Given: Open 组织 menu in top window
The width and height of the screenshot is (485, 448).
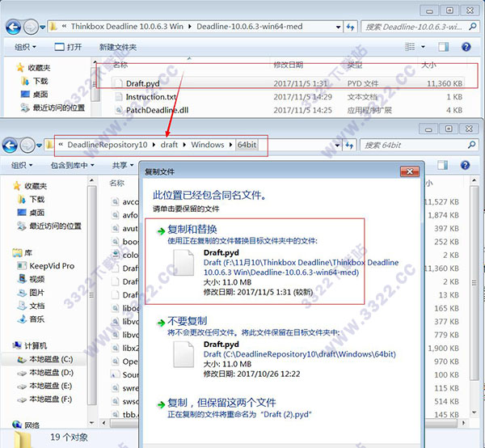Looking at the screenshot, I should [25, 47].
